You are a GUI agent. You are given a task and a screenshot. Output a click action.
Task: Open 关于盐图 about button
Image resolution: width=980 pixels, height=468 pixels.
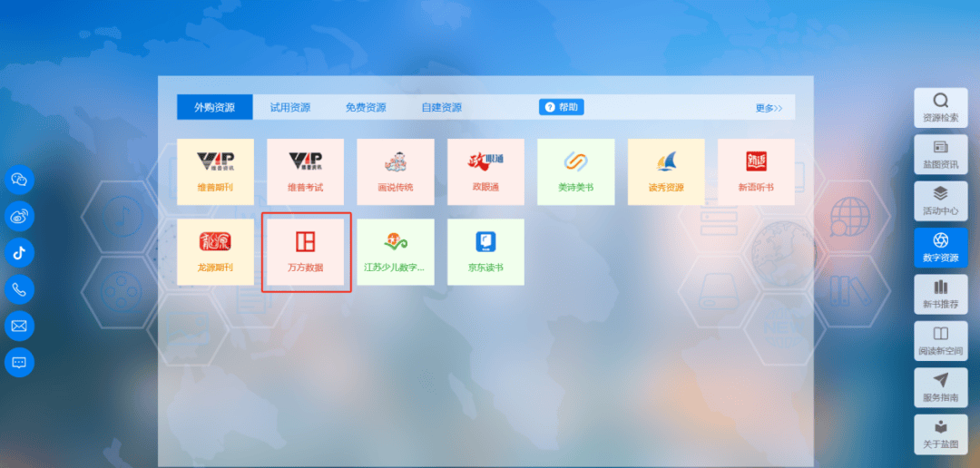[x=941, y=434]
